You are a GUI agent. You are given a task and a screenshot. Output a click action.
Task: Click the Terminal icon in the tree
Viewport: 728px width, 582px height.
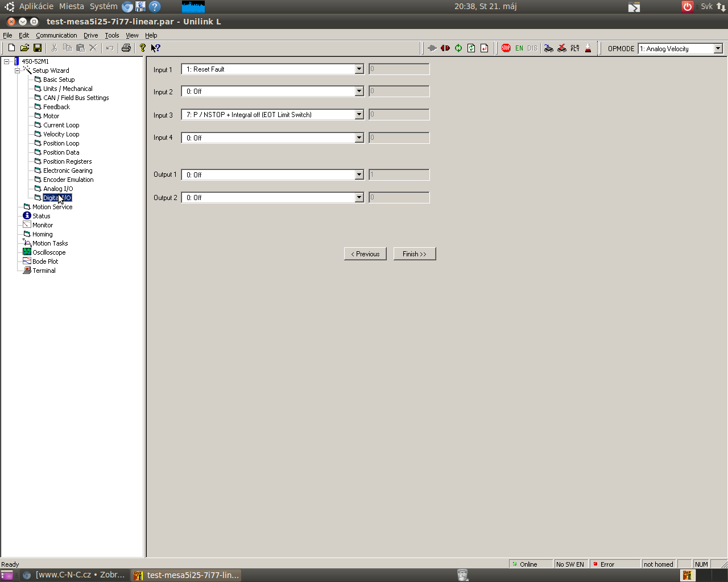(x=27, y=270)
